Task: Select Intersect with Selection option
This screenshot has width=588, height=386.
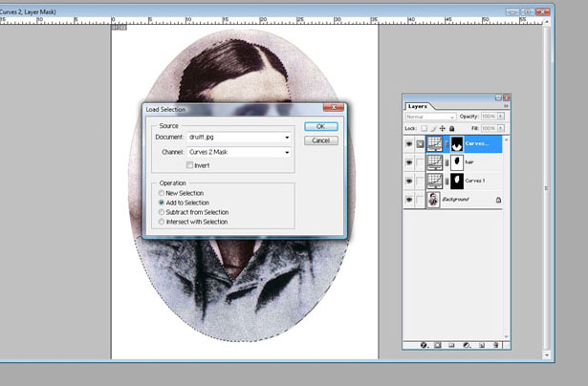Action: pos(161,222)
